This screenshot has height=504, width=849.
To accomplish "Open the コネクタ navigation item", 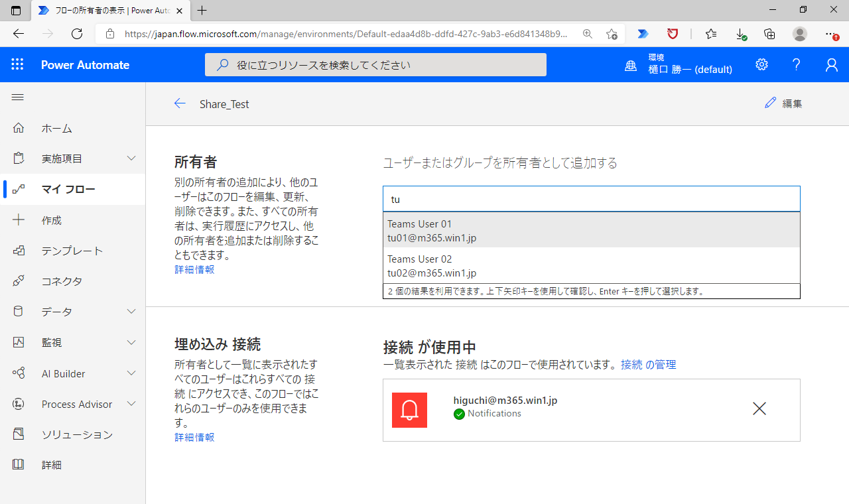I will coord(73,281).
